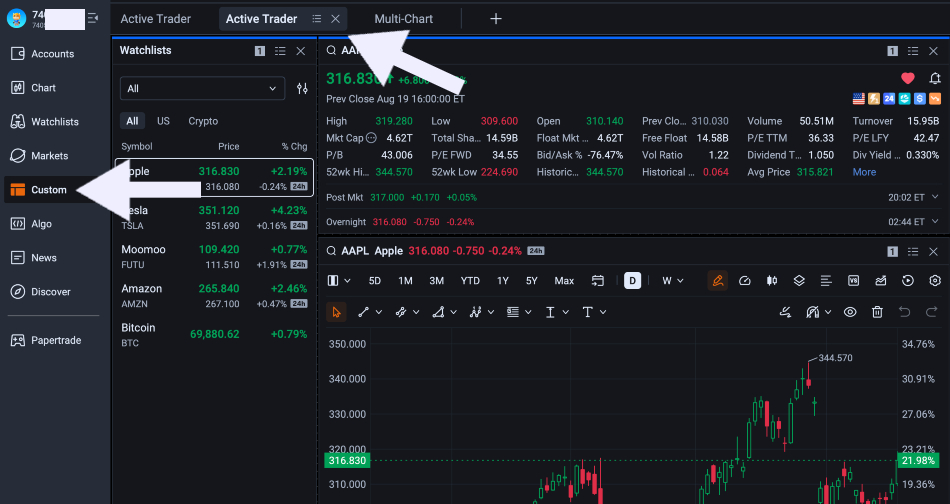Image resolution: width=950 pixels, height=504 pixels.
Task: Click the undo arrow in drawing toolbar
Action: click(x=905, y=312)
